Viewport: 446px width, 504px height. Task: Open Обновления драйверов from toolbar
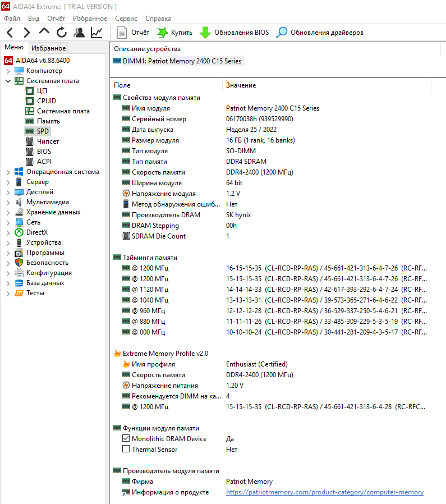coord(320,33)
